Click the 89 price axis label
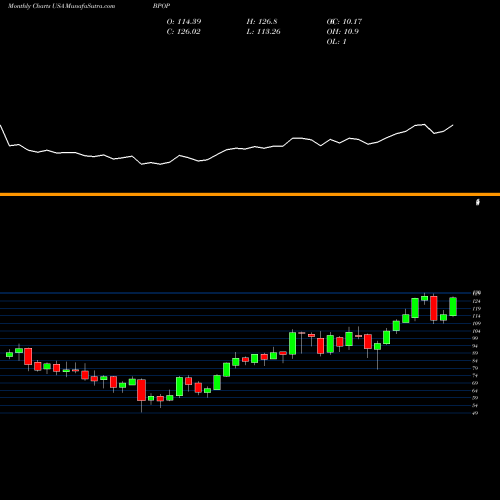 (x=475, y=353)
